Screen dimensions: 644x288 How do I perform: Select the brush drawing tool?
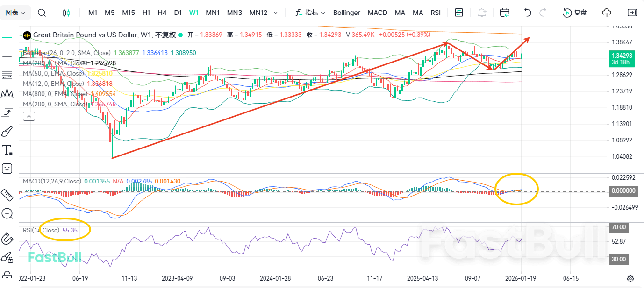coord(7,131)
